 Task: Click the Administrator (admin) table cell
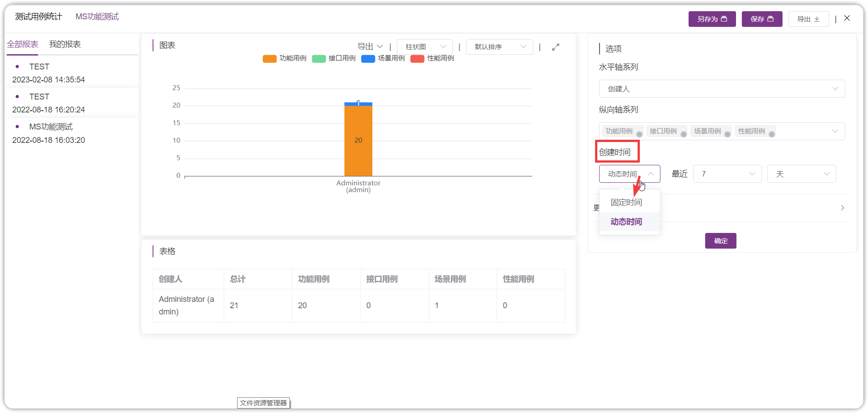click(x=188, y=305)
